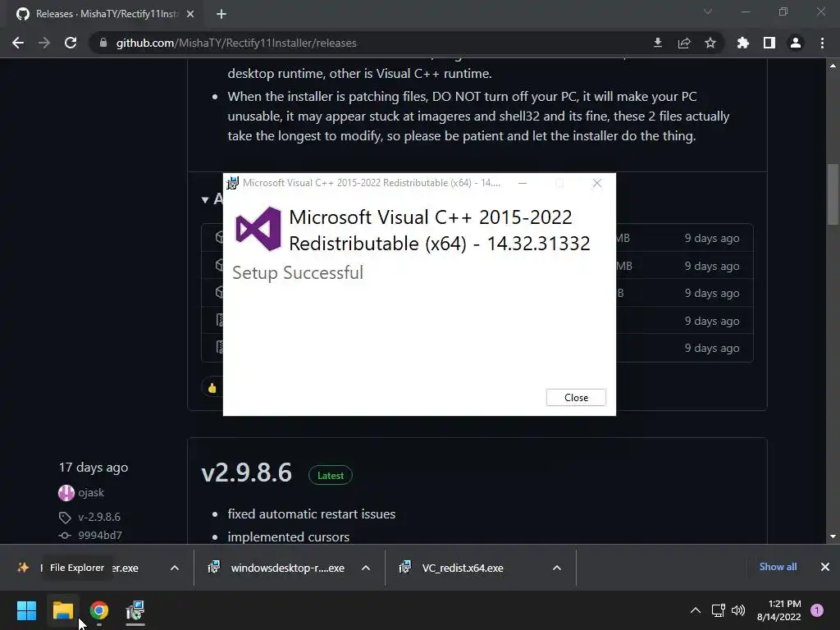Open the Chrome extensions puzzle icon
The image size is (840, 630).
point(743,43)
